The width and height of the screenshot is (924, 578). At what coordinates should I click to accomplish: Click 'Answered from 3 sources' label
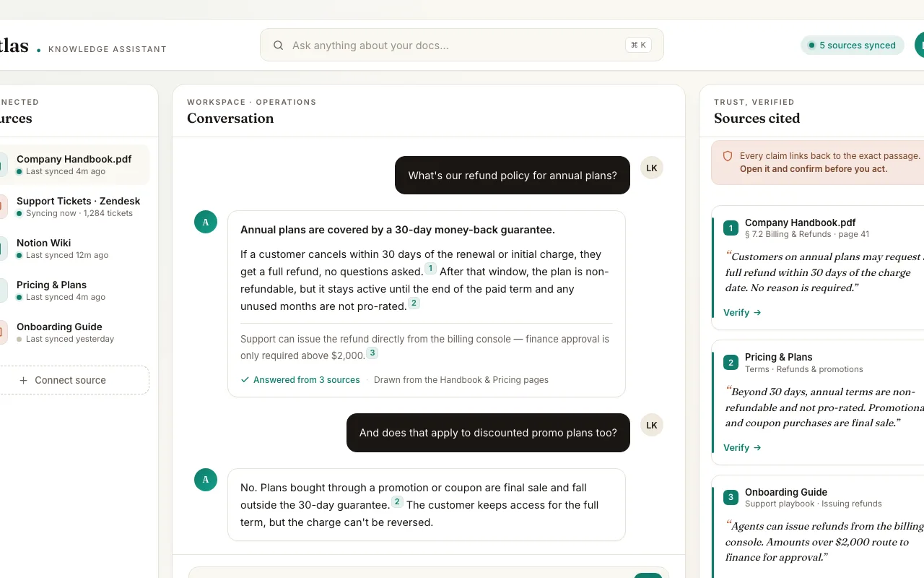click(x=306, y=380)
